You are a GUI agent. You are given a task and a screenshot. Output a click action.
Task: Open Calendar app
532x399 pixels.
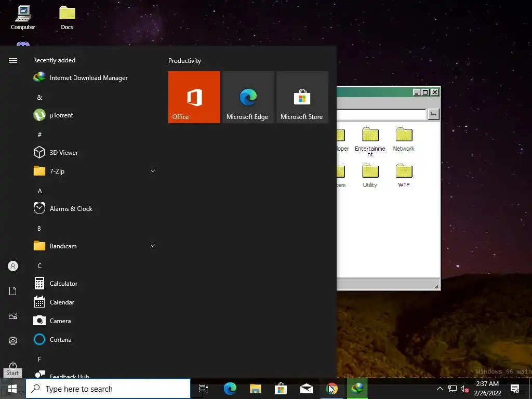95,302
